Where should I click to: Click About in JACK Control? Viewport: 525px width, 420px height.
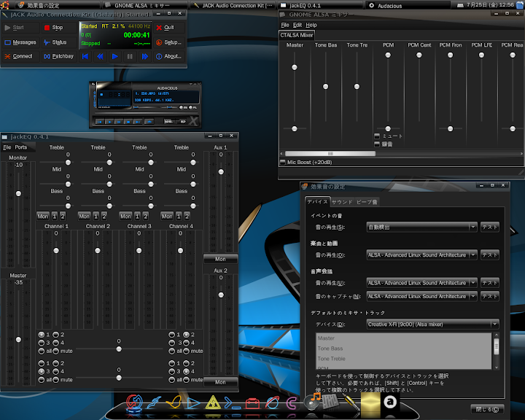[x=169, y=56]
